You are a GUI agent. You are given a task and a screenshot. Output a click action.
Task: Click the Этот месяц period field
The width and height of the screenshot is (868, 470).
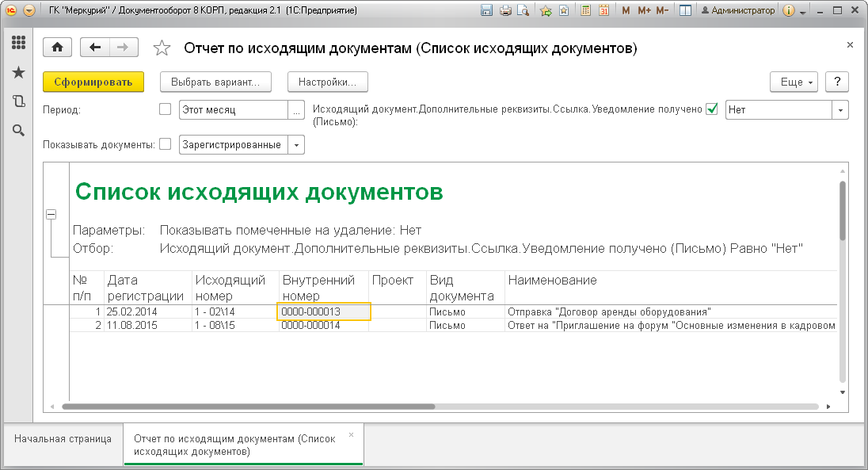tap(233, 109)
